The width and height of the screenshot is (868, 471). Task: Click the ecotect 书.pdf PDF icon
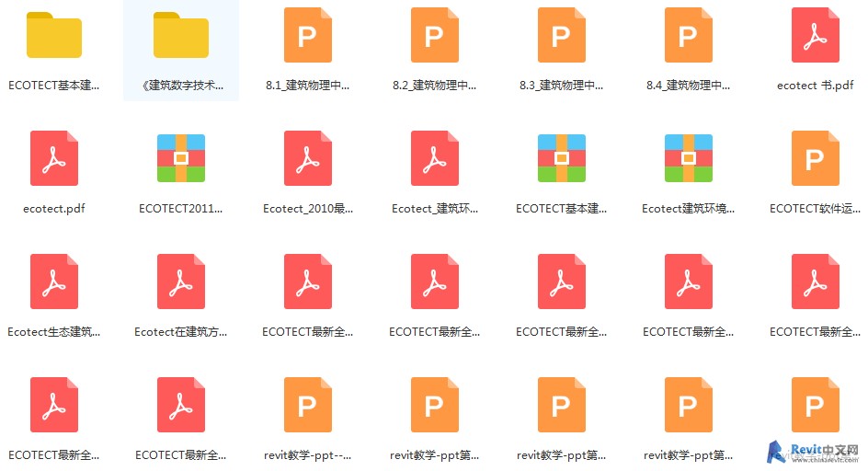point(816,35)
